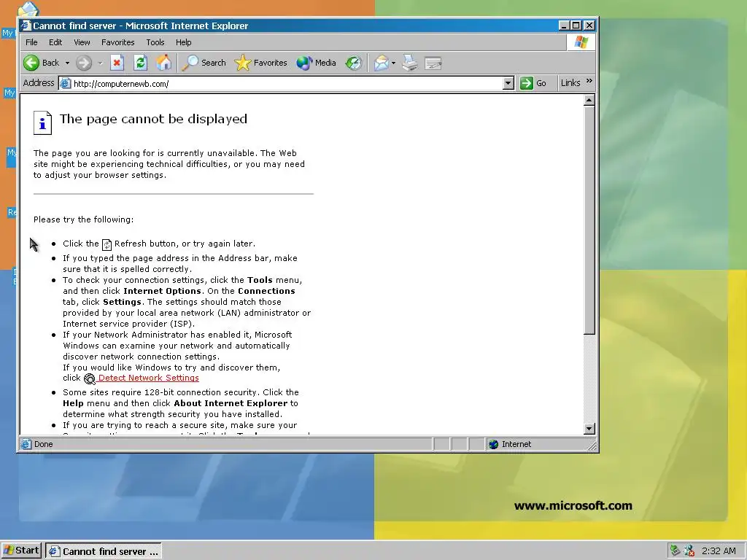Click the network tray icon with red X
Viewport: 747px width, 560px height.
[x=689, y=551]
